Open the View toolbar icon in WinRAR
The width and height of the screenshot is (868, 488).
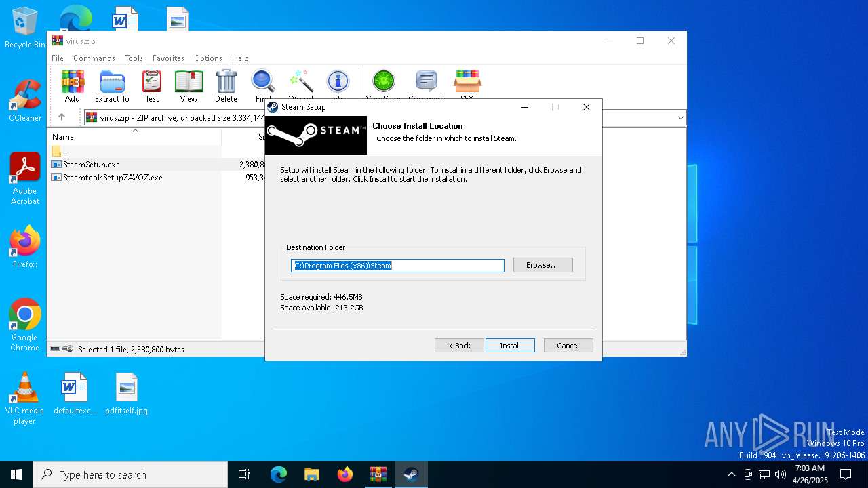(x=189, y=86)
